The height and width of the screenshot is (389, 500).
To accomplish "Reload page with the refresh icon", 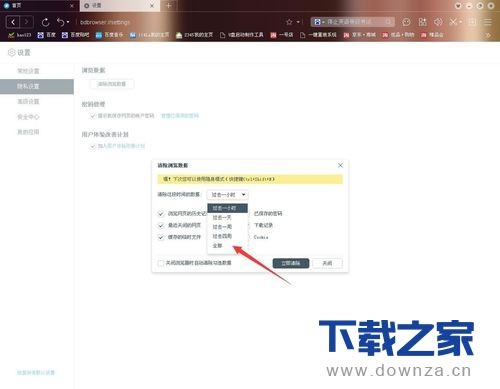I will coord(45,22).
